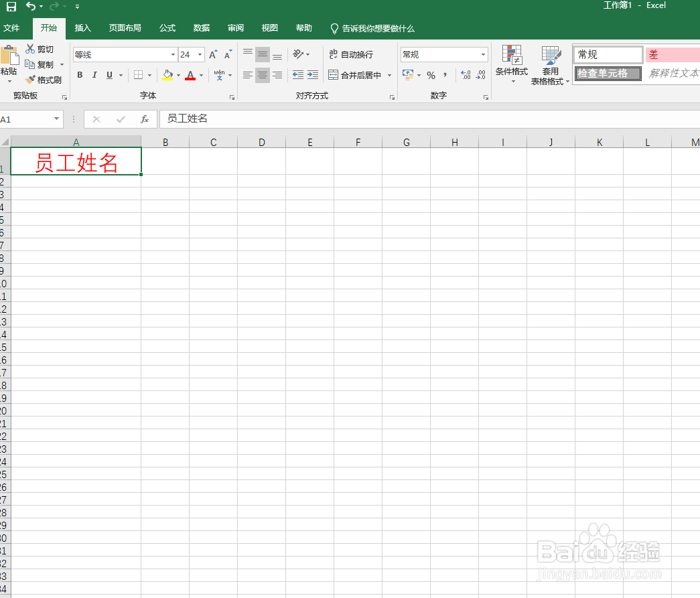Save the workbook with the floppy icon
The image size is (700, 598).
(11, 6)
